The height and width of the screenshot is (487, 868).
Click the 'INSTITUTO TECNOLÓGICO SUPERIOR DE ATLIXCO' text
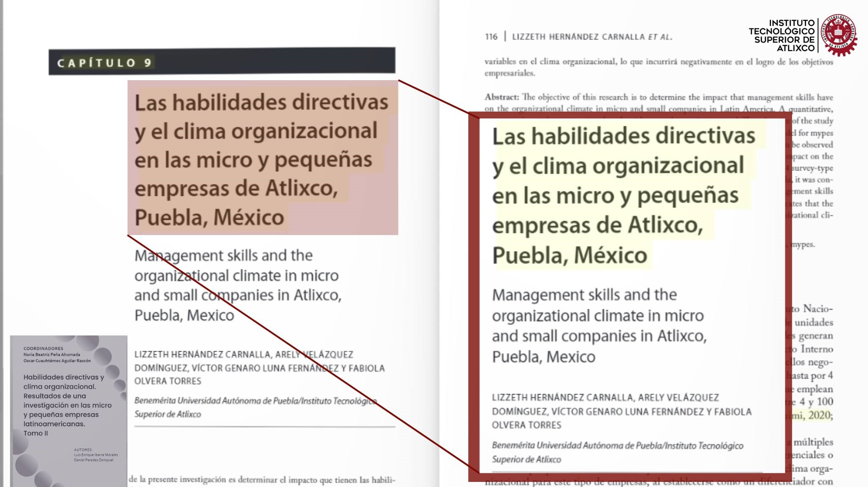[782, 36]
